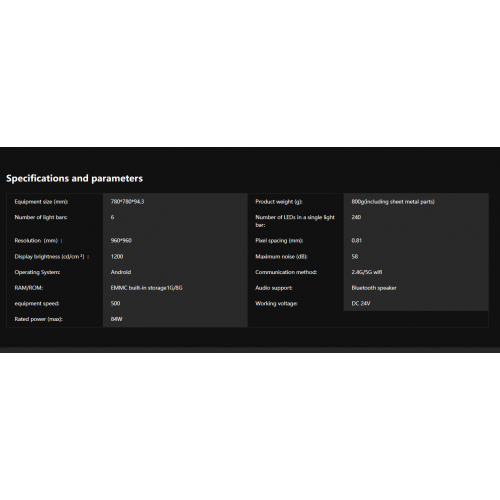Click the Bluetooth speaker value
500x500 pixels.
[x=374, y=288]
